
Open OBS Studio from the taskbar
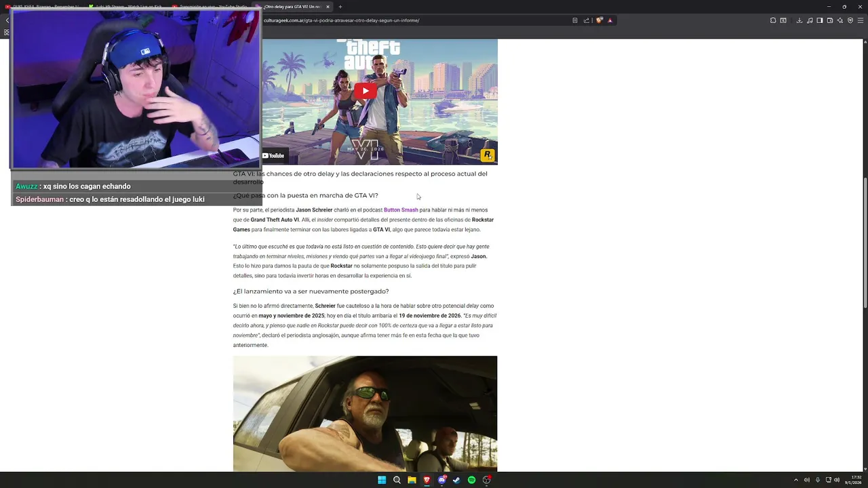coord(487,480)
